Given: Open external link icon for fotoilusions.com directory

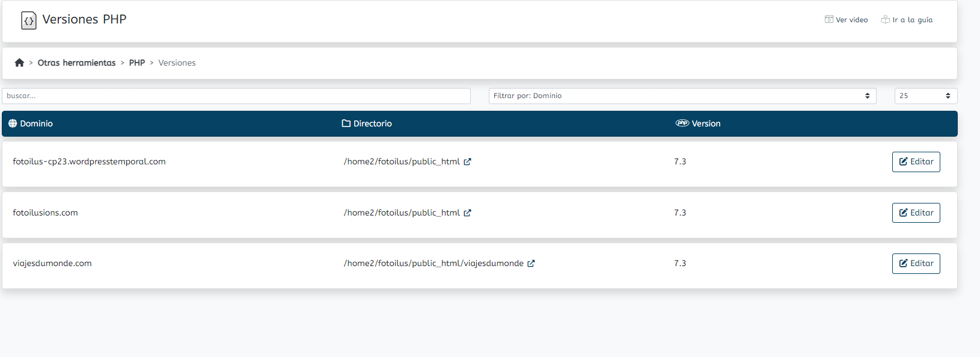Looking at the screenshot, I should [467, 213].
